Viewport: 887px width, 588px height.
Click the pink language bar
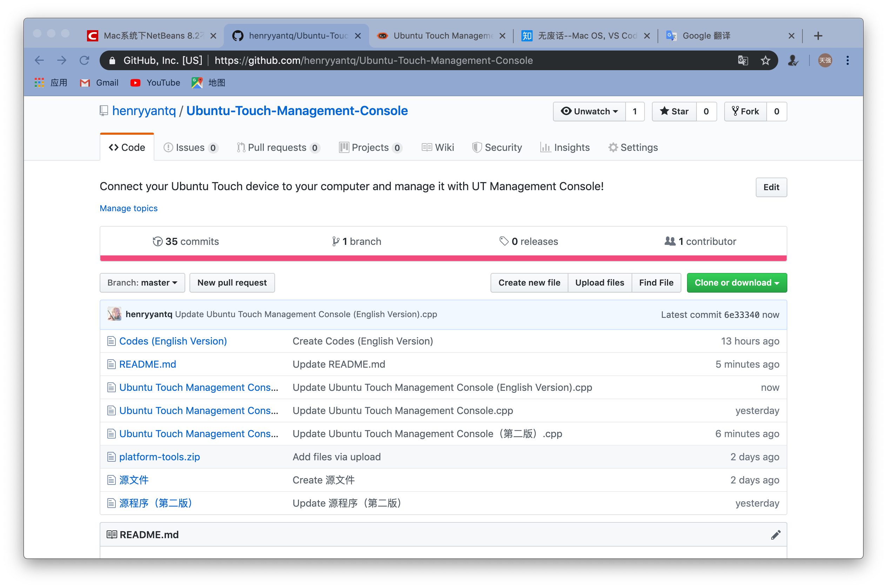(443, 258)
